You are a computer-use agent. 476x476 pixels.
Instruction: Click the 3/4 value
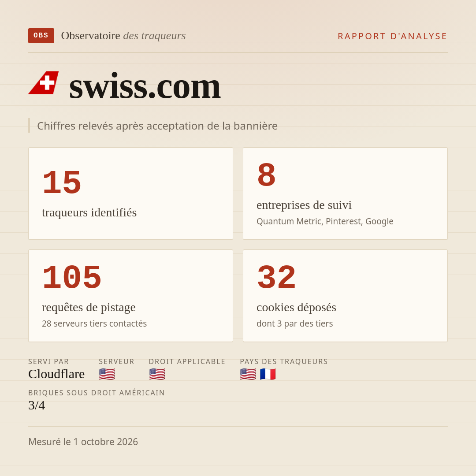coord(37,405)
